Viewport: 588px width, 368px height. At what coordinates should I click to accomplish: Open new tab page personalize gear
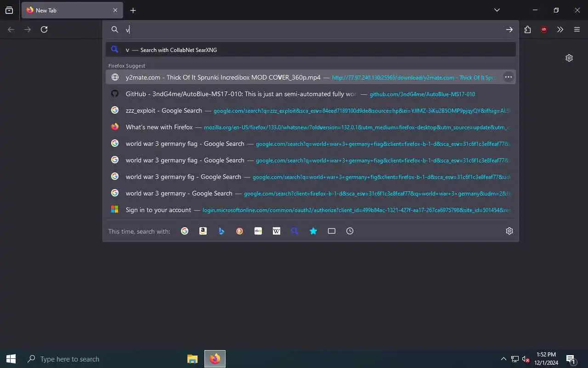tap(569, 58)
